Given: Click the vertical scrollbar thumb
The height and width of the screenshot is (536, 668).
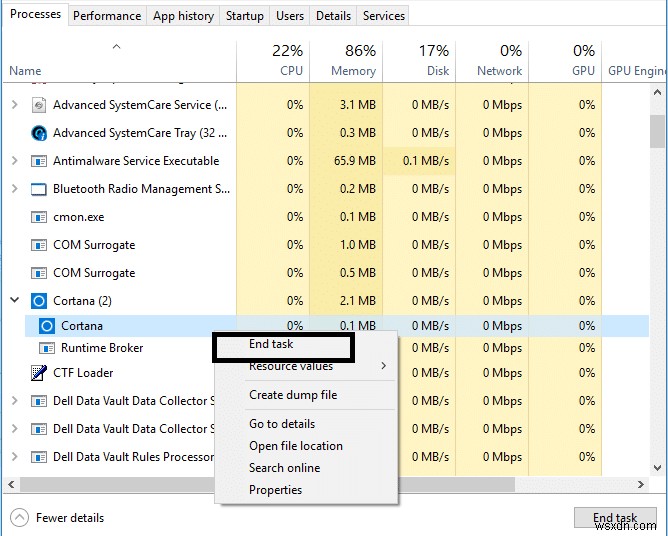Looking at the screenshot, I should [x=657, y=132].
